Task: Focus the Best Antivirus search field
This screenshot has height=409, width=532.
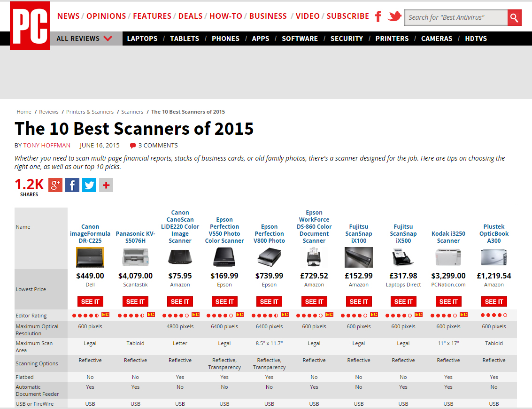Action: (x=456, y=18)
